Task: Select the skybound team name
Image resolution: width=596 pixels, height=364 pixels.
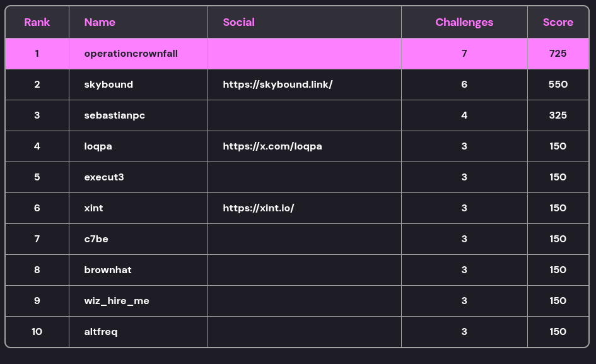Action: (108, 85)
